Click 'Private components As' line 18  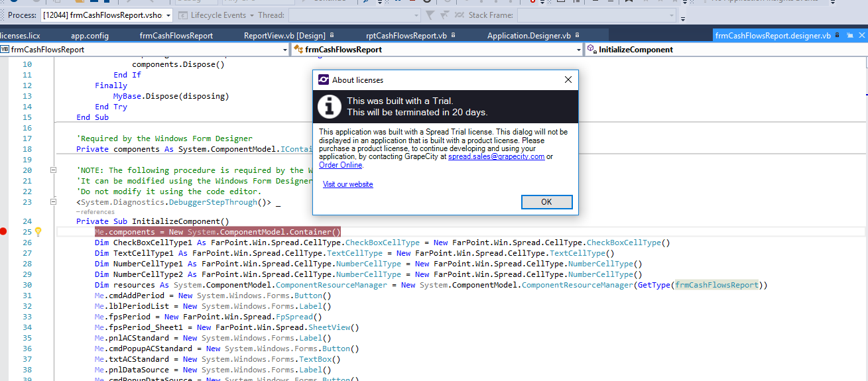[x=194, y=149]
